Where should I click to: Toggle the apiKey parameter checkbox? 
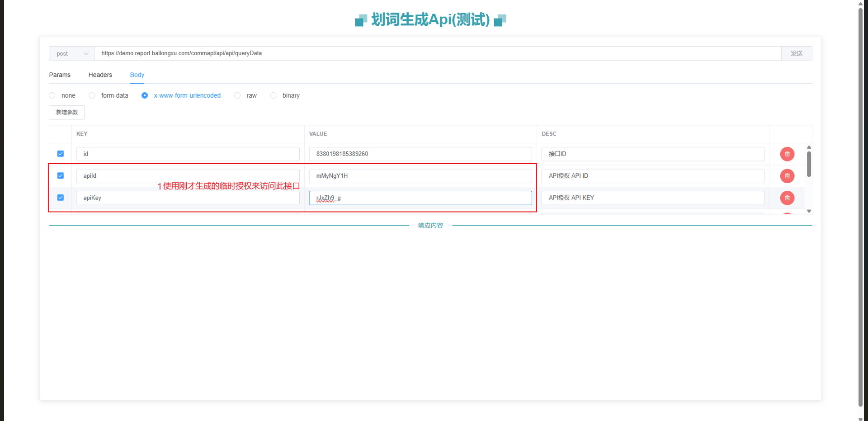pyautogui.click(x=61, y=198)
